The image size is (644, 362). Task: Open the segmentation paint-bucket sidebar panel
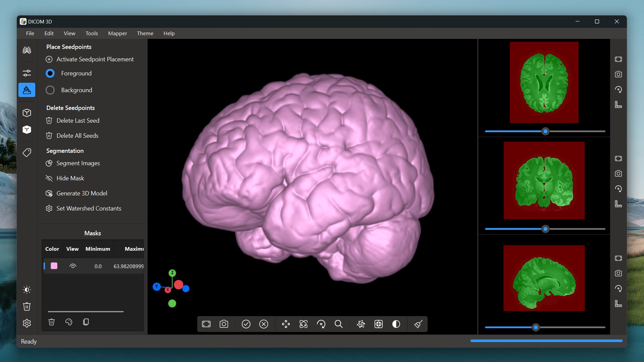coord(27,90)
